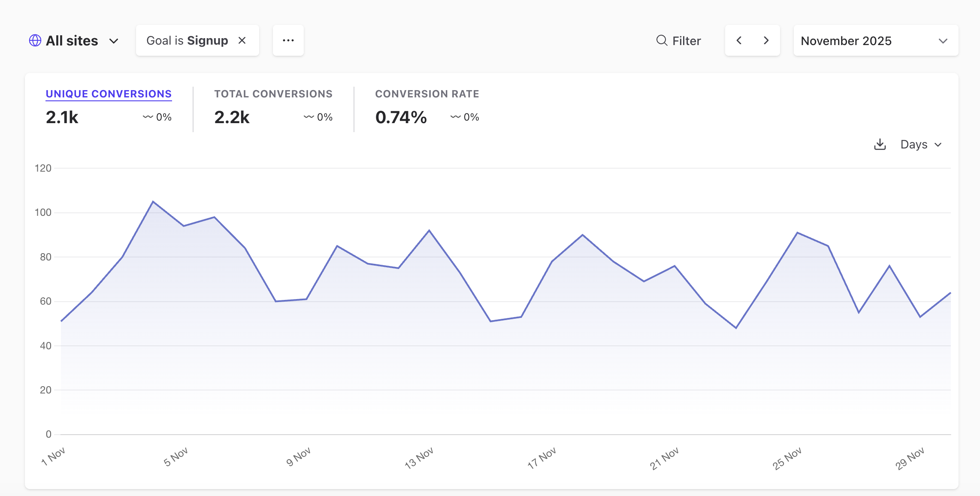Click the 13 Nov peak on chart
Screen dimensions: 980x496
click(x=429, y=231)
